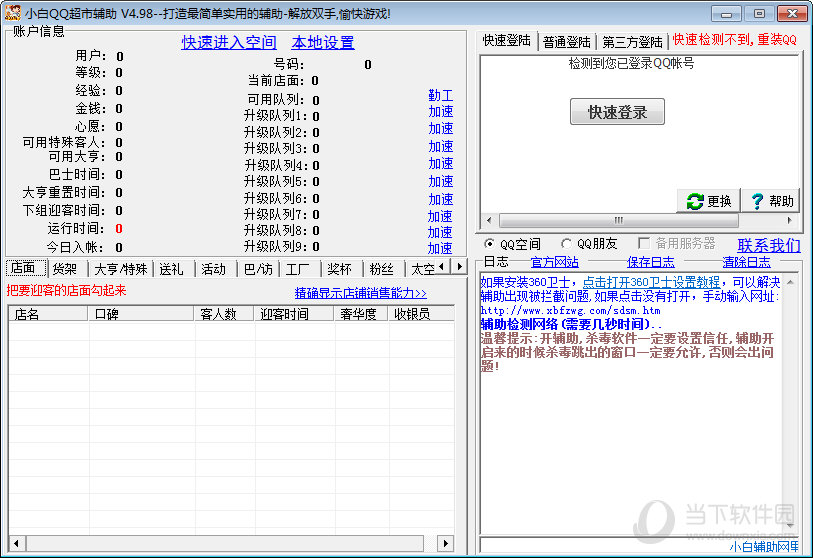
Task: Sort by 店名 column header
Action: click(x=48, y=313)
